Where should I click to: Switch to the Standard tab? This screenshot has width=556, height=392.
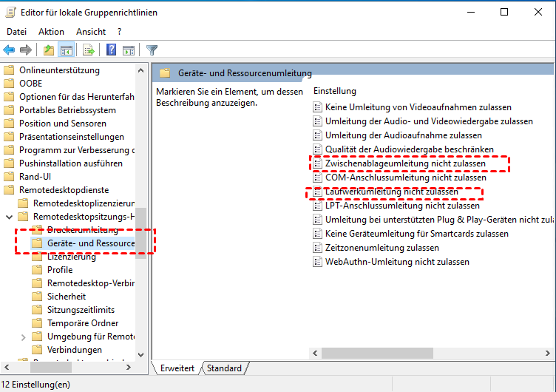224,368
